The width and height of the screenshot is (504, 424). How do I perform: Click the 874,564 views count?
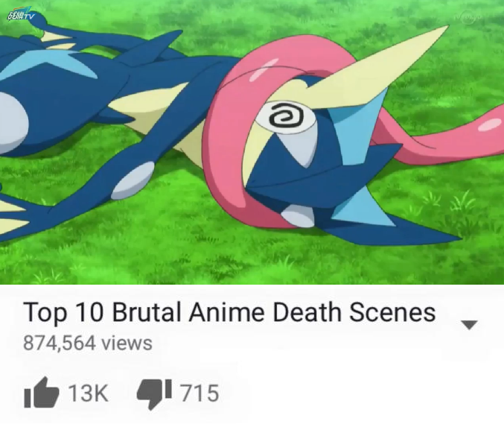click(x=88, y=343)
